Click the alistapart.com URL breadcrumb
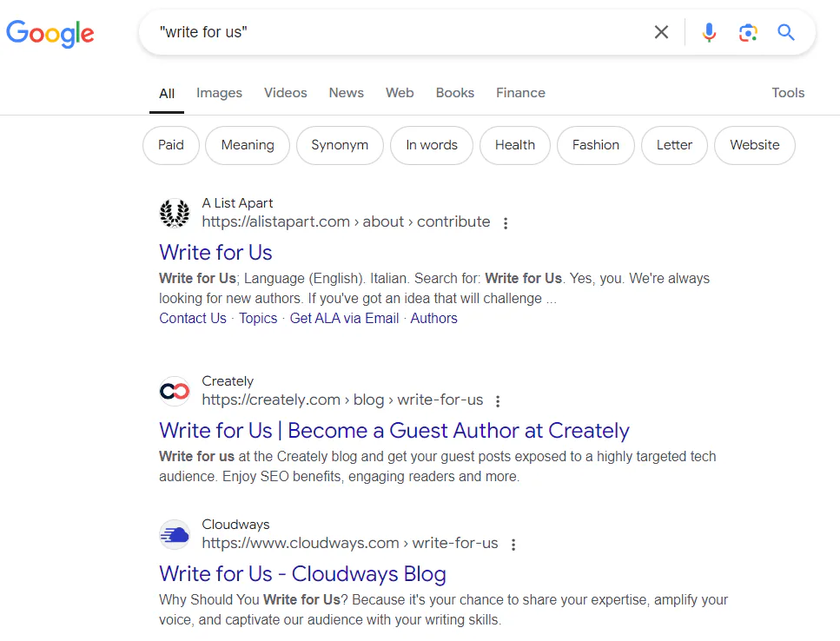 346,221
